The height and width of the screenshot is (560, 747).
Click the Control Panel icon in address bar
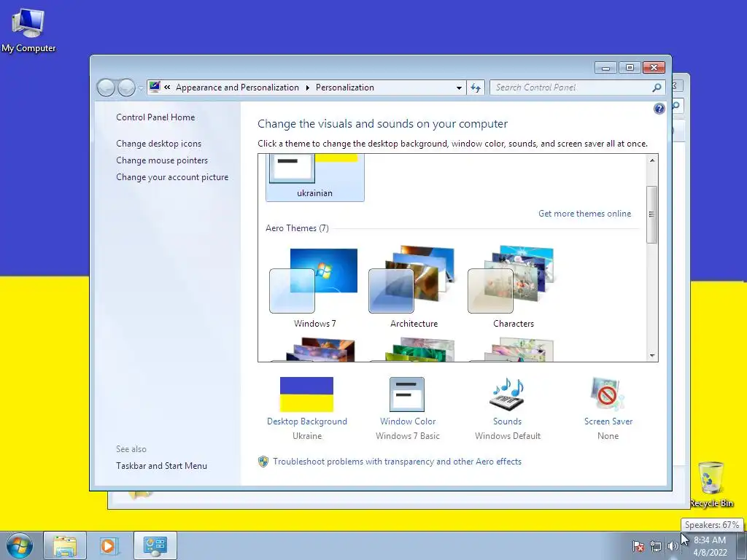[x=155, y=87]
